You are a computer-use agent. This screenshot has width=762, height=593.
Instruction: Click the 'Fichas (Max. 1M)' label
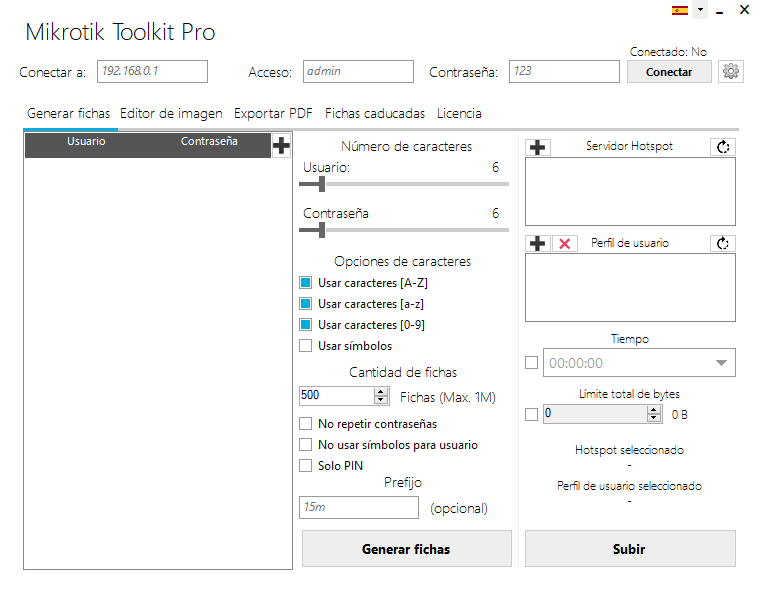click(448, 398)
